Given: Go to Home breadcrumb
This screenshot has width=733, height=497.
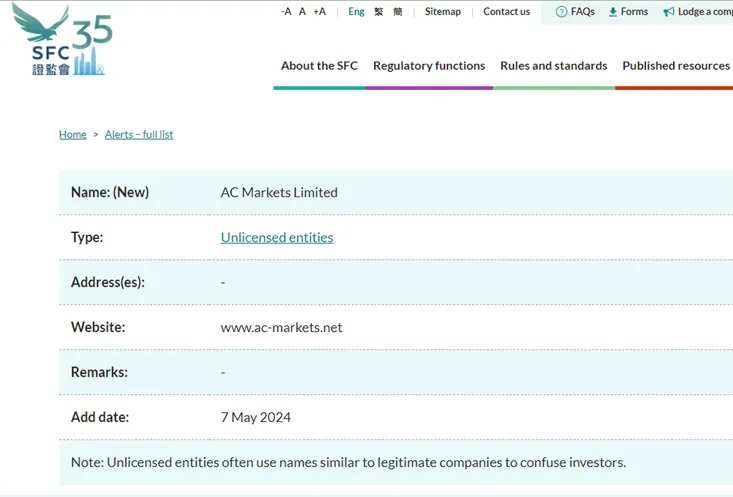Looking at the screenshot, I should pos(73,135).
